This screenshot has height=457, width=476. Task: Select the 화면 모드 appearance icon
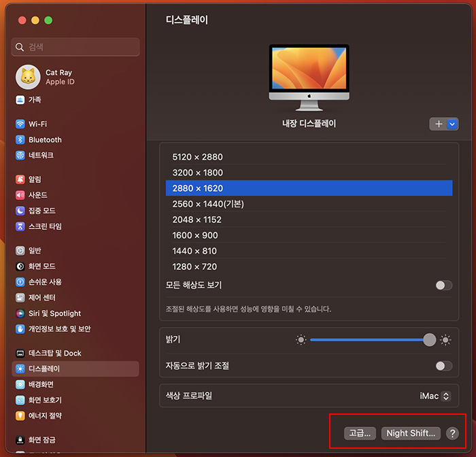point(20,267)
